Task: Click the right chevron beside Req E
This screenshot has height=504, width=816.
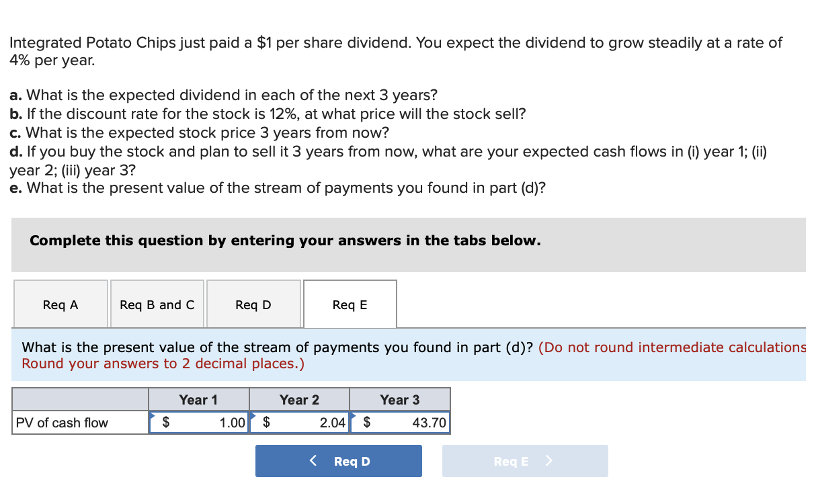Action: [549, 461]
